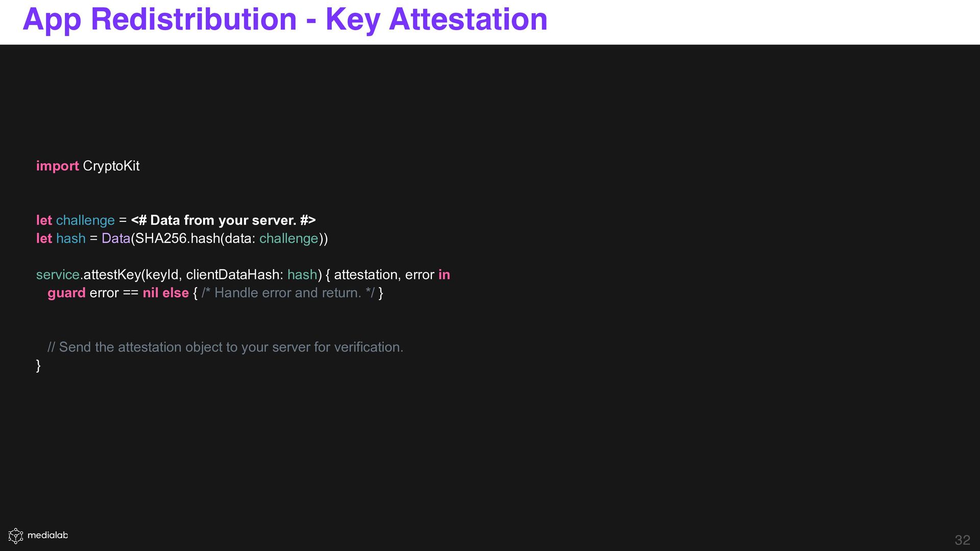Click the medialab logo icon
Viewport: 980px width, 551px height.
click(x=16, y=536)
